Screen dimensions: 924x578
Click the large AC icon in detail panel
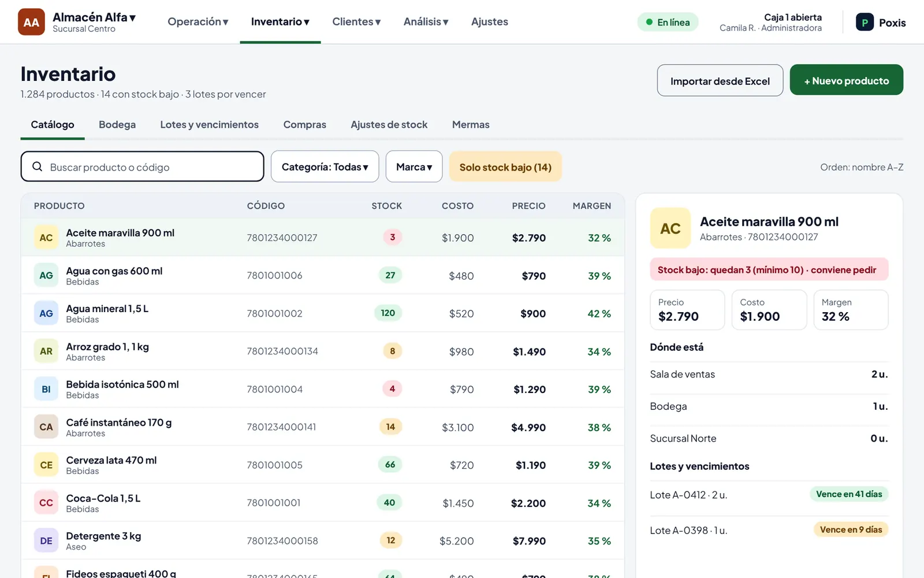[x=670, y=228]
